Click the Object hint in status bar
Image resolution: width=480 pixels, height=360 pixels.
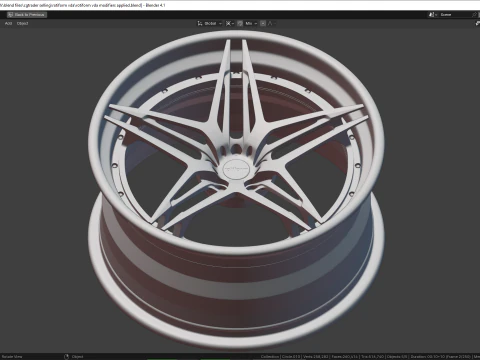tap(77, 357)
